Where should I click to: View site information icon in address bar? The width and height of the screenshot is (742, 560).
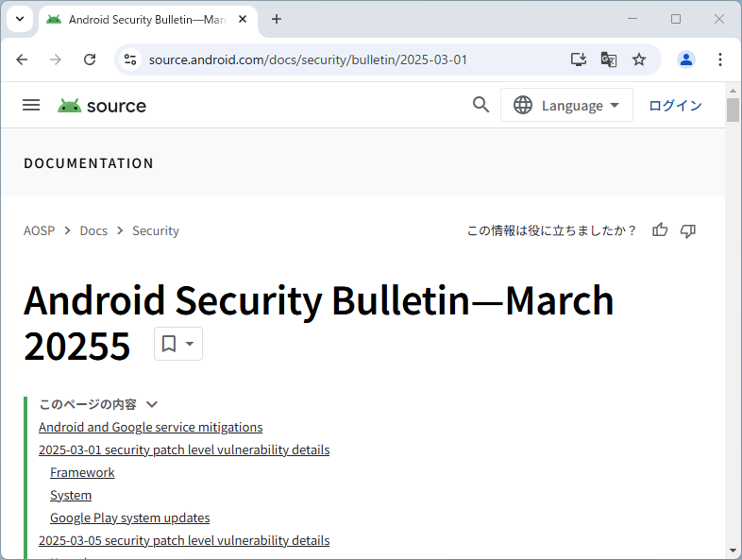(130, 59)
